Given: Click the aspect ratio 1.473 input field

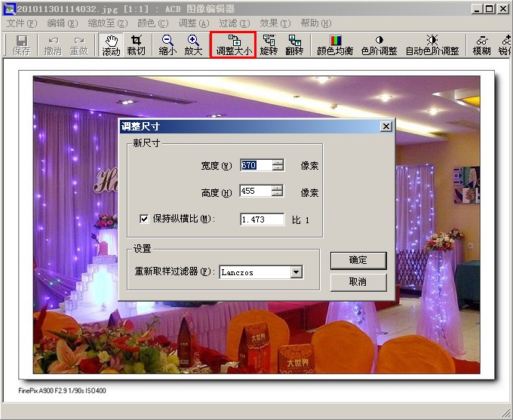Looking at the screenshot, I should coord(262,219).
